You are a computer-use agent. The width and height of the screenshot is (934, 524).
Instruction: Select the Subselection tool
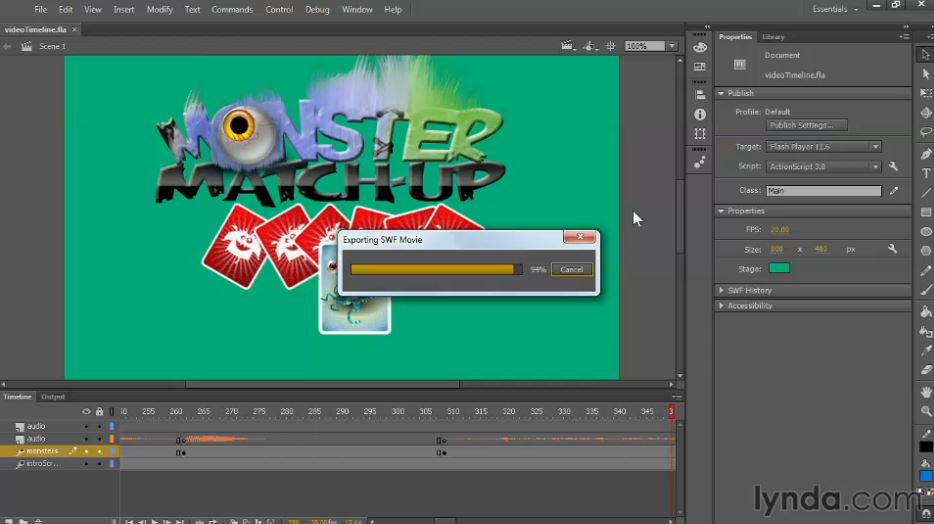(926, 74)
